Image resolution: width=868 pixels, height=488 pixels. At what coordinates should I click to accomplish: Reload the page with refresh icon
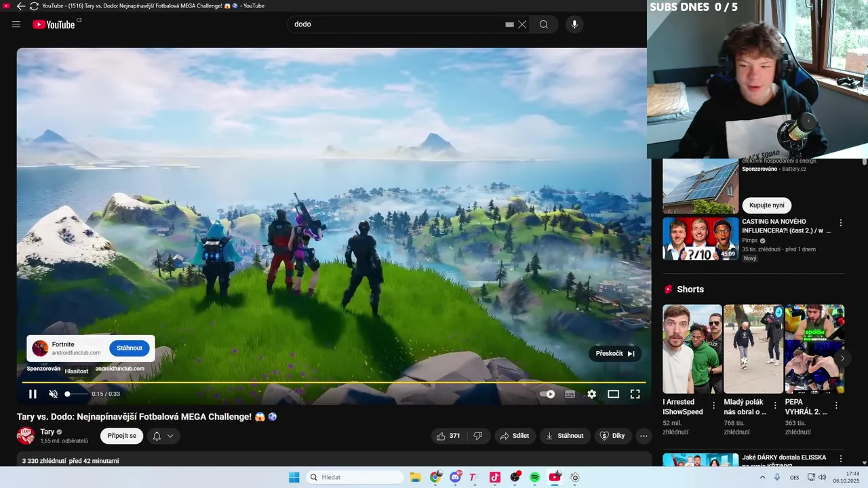coord(34,6)
